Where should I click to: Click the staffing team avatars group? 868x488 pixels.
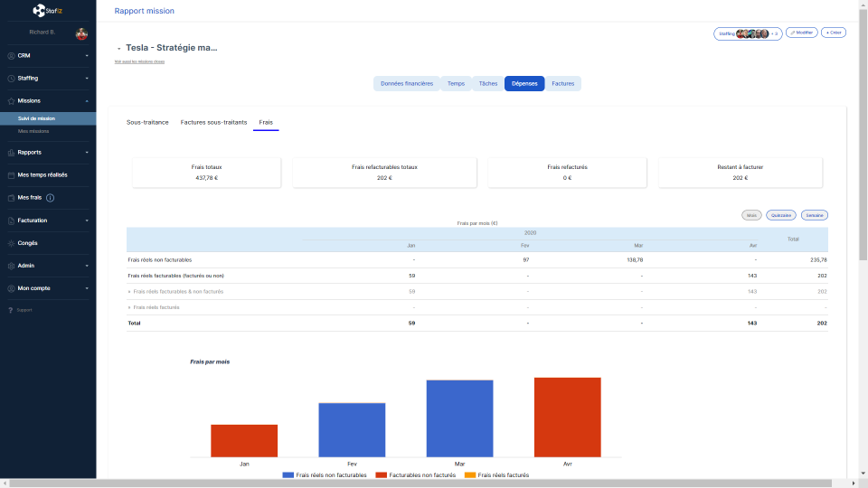click(x=752, y=33)
